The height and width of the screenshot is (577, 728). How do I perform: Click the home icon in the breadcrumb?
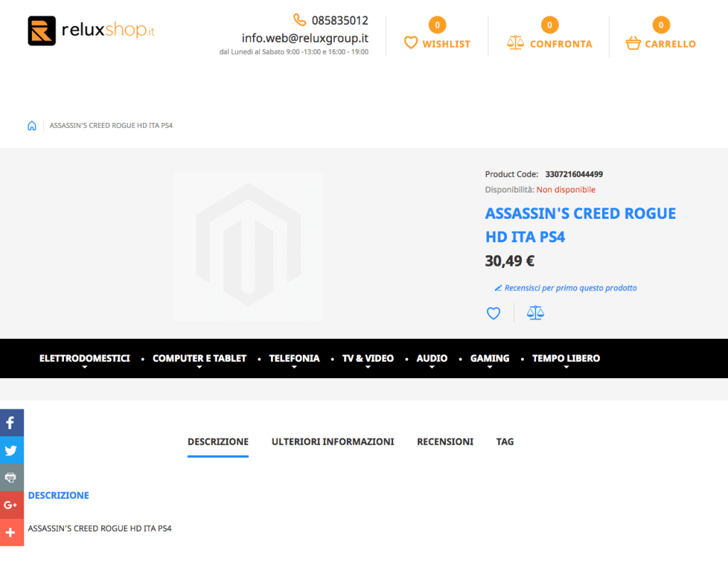[31, 125]
